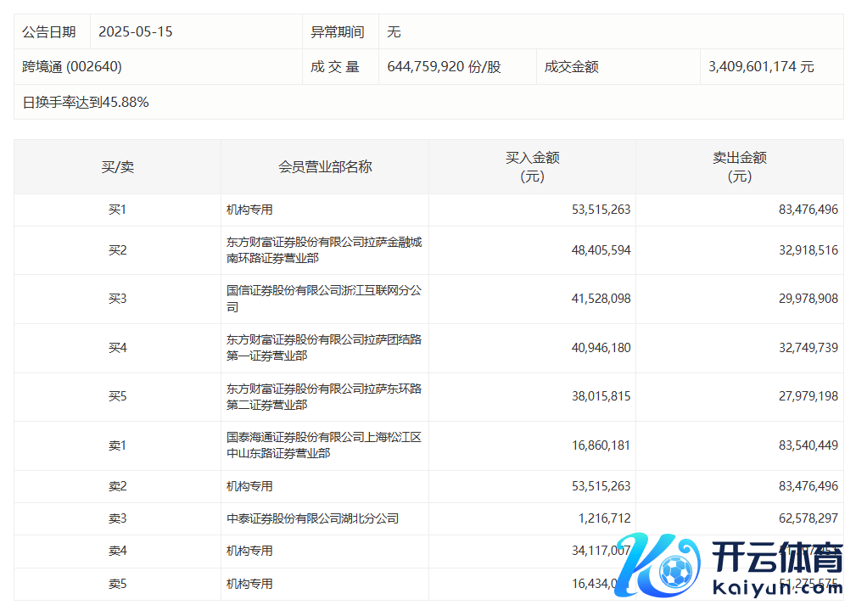Open 东方财富证券 拉萨金融城南环路 branch name
Screen dimensions: 856x616
point(323,250)
